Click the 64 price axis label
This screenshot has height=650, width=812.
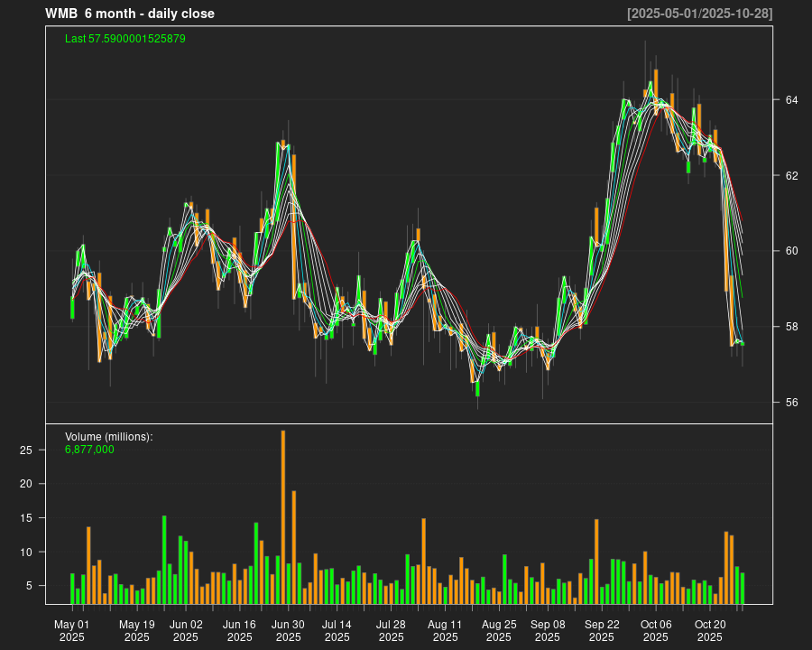click(x=791, y=99)
